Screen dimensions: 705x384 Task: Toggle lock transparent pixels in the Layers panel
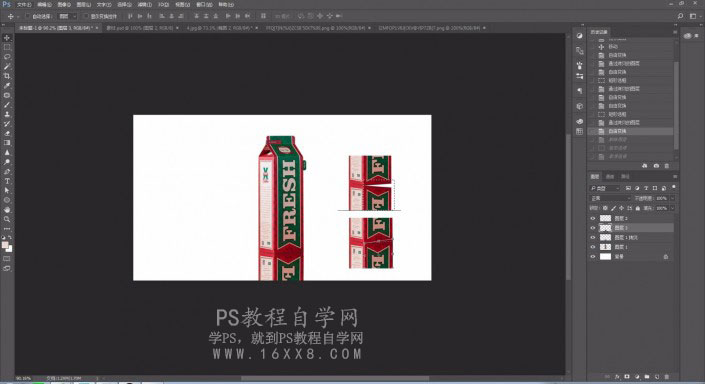point(605,208)
